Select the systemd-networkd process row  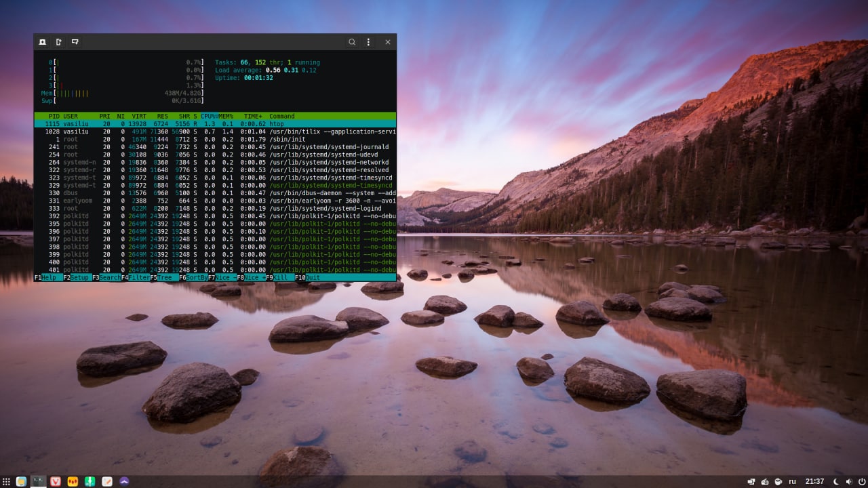coord(215,162)
